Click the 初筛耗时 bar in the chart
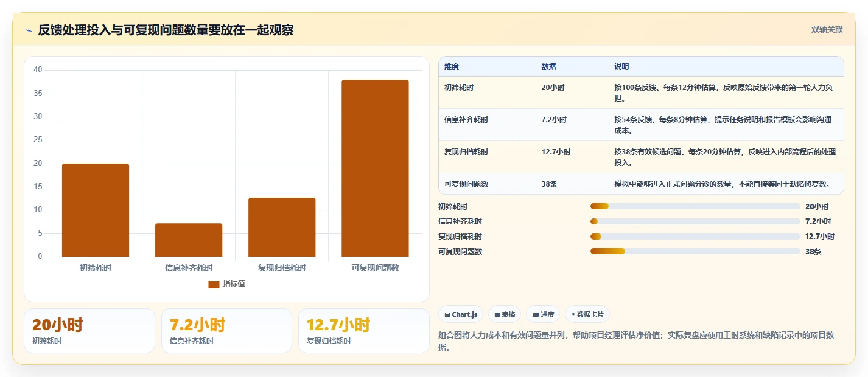868x377 pixels. [96, 210]
